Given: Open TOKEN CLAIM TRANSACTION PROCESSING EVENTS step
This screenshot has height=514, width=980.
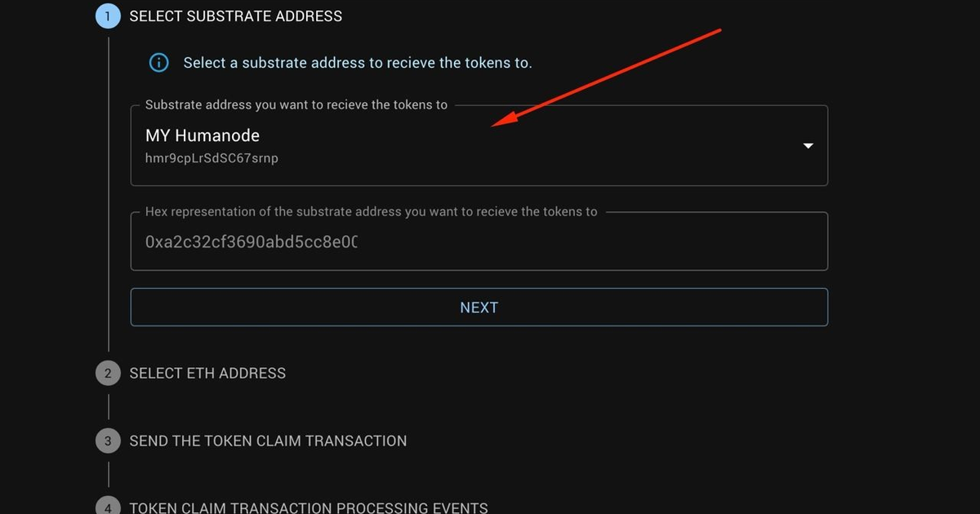Looking at the screenshot, I should [309, 507].
